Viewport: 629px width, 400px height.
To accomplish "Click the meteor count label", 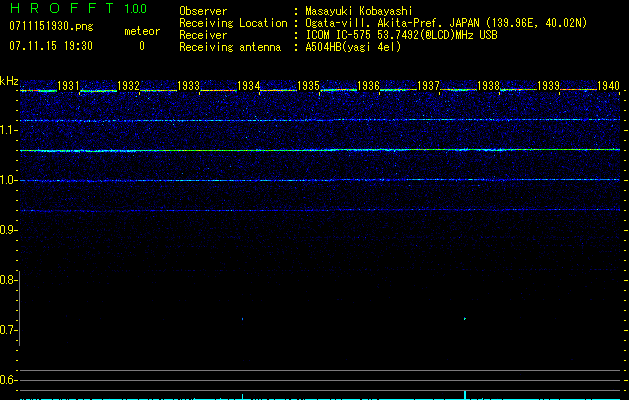I will pyautogui.click(x=141, y=32).
